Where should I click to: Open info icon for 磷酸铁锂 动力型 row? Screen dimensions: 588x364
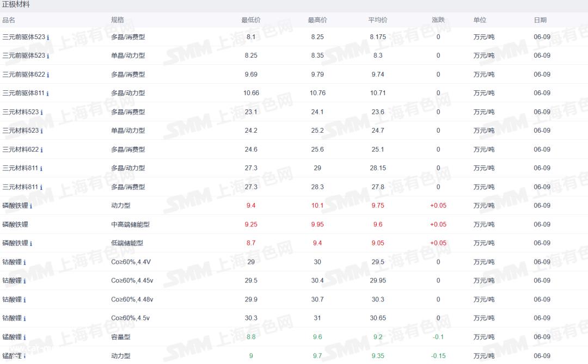pos(30,206)
